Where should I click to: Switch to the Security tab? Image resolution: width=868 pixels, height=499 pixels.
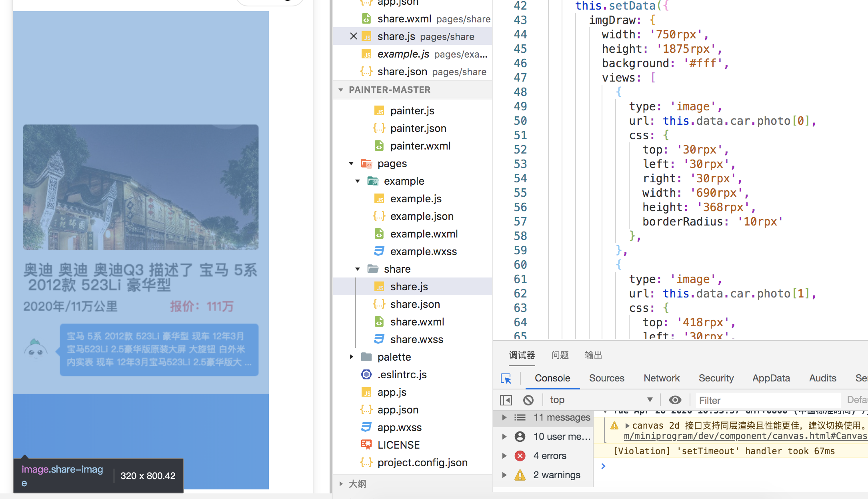click(x=716, y=378)
